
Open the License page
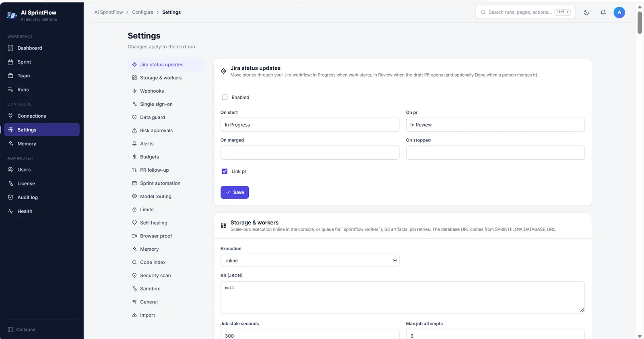coord(42,183)
